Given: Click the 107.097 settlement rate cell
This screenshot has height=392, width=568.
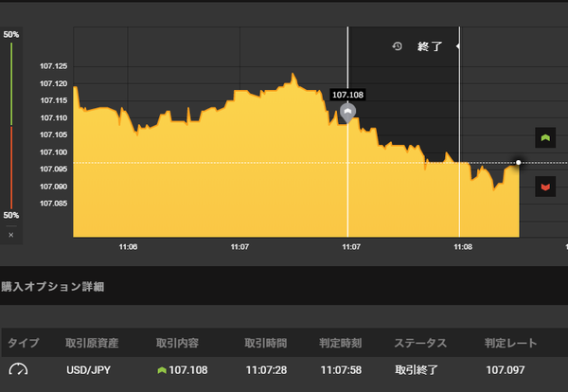Looking at the screenshot, I should (506, 370).
